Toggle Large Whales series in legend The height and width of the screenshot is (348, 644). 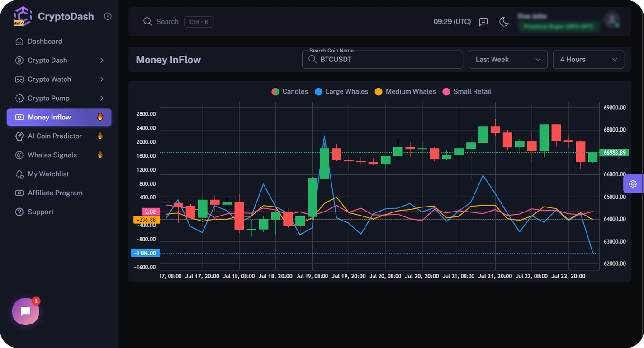(341, 92)
